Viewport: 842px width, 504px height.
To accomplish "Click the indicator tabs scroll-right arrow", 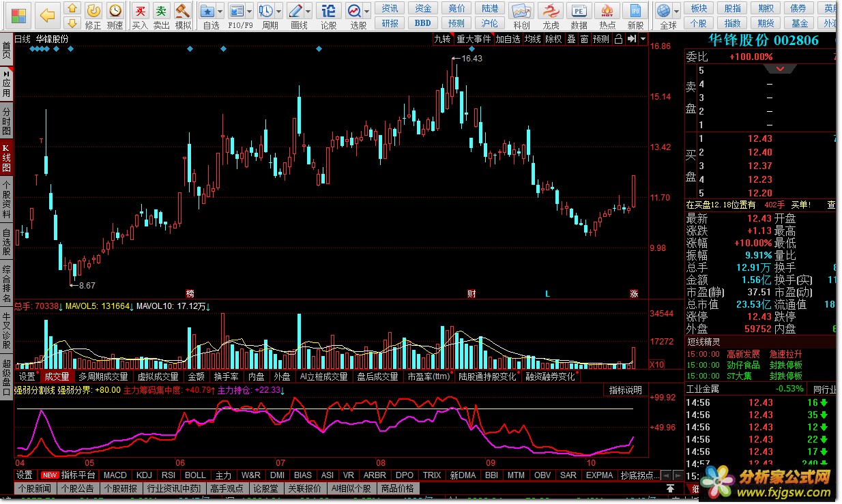I will tap(678, 475).
